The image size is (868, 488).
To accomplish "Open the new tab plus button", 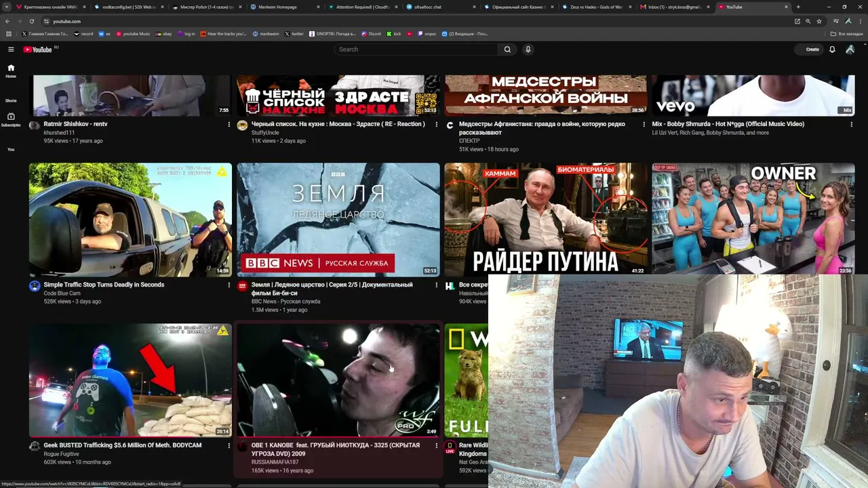I will (798, 7).
